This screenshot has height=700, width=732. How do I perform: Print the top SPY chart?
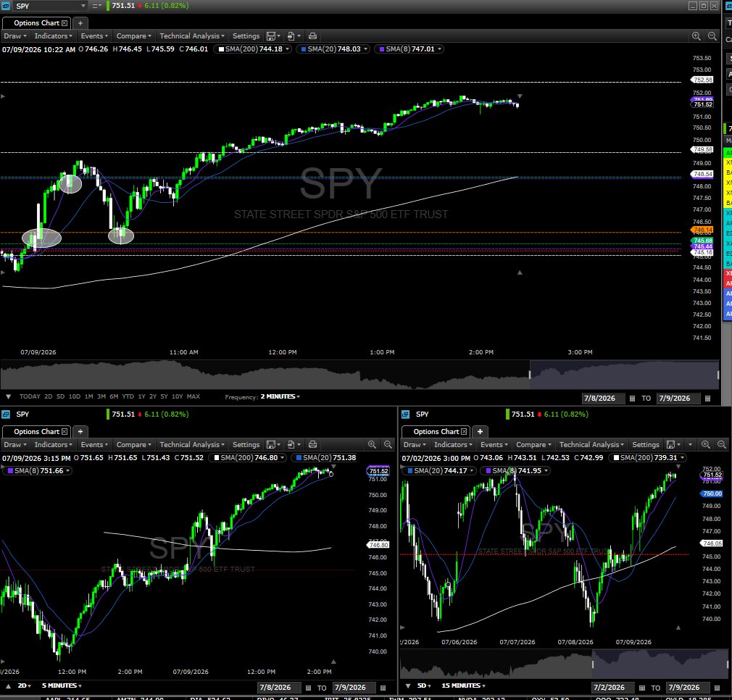313,36
